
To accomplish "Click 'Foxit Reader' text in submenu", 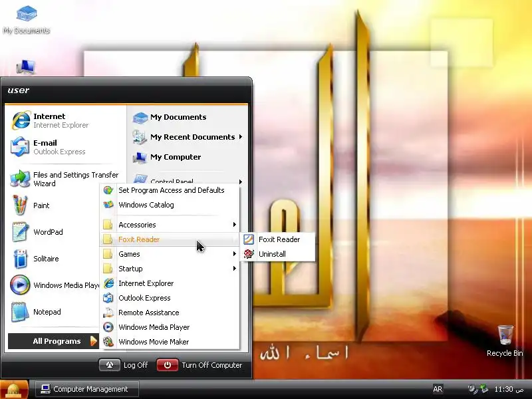I will pyautogui.click(x=279, y=239).
